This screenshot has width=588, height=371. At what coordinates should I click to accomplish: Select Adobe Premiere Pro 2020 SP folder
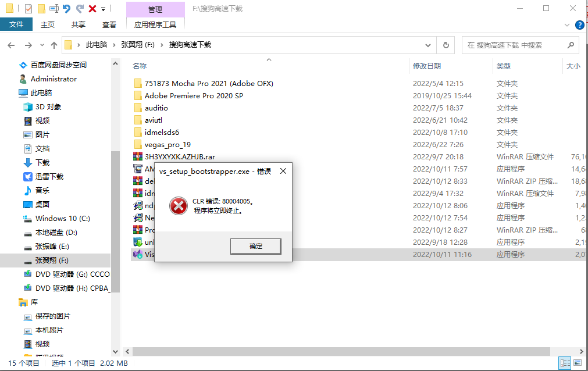[x=194, y=95]
